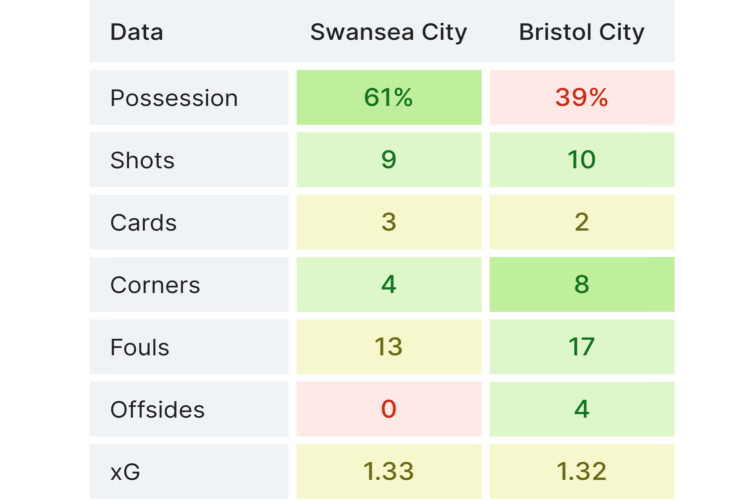
Task: Click the Offsides row label
Action: pos(157,409)
